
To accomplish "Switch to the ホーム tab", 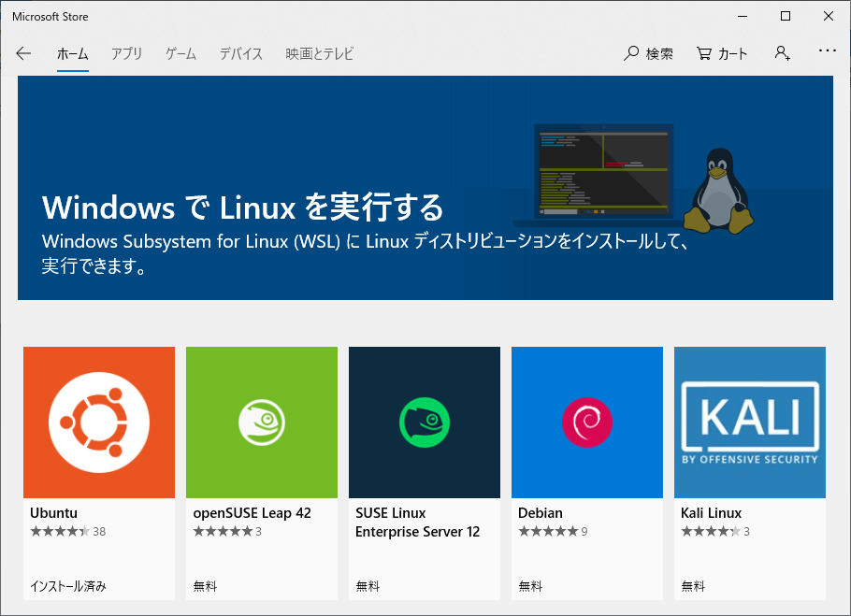I will (72, 53).
